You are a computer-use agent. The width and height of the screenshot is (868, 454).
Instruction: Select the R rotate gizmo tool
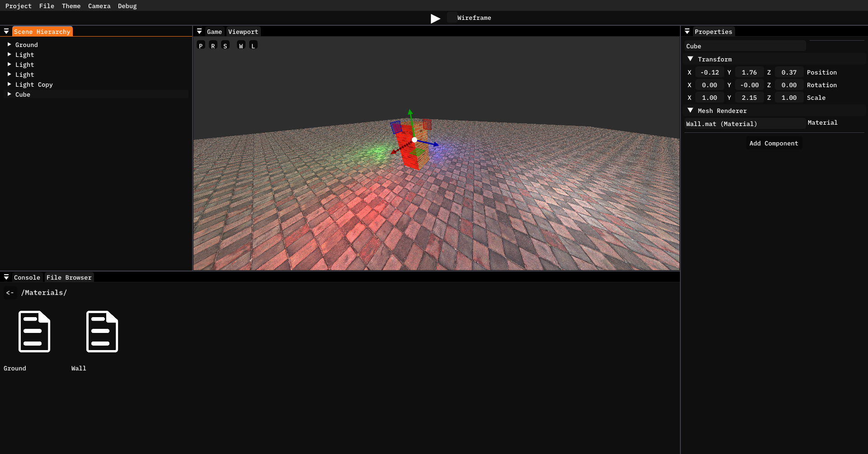213,46
